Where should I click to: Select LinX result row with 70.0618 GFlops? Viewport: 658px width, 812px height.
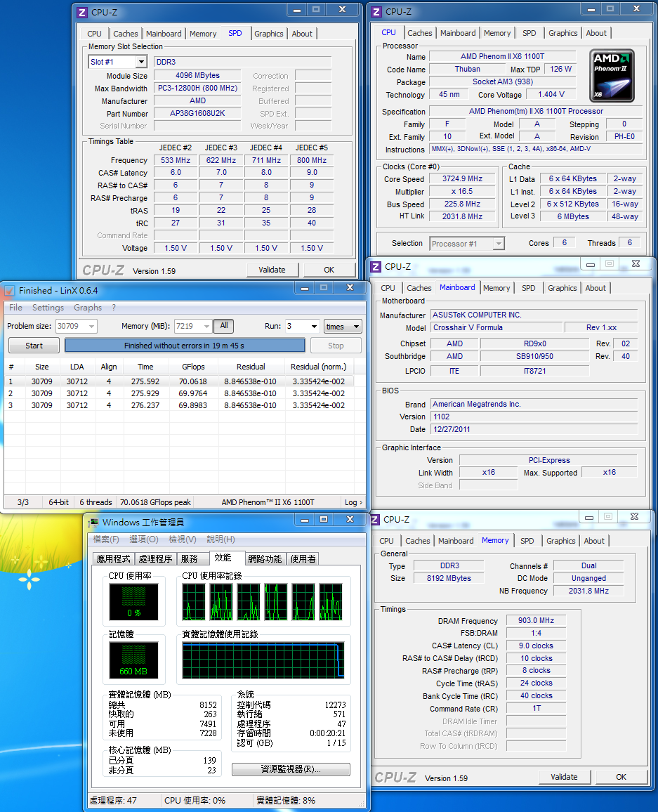point(180,381)
